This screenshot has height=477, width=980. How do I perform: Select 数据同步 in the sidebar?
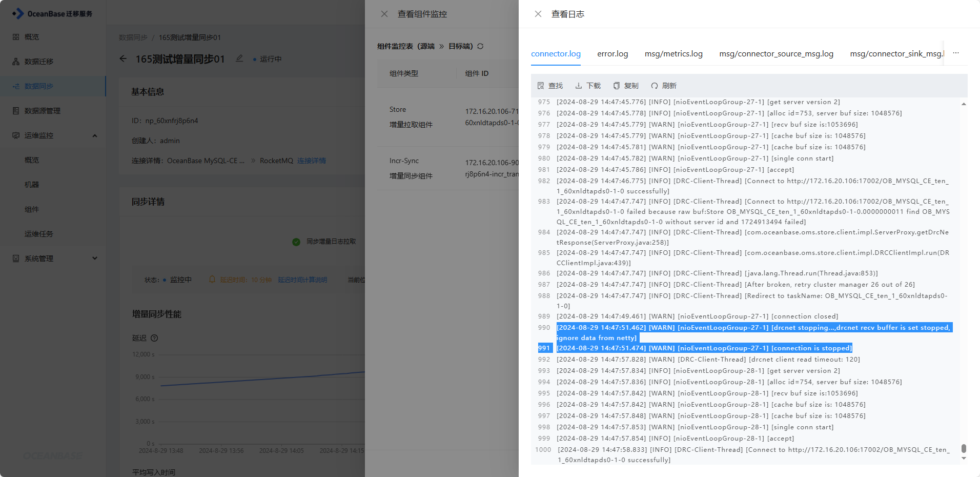pyautogui.click(x=39, y=86)
